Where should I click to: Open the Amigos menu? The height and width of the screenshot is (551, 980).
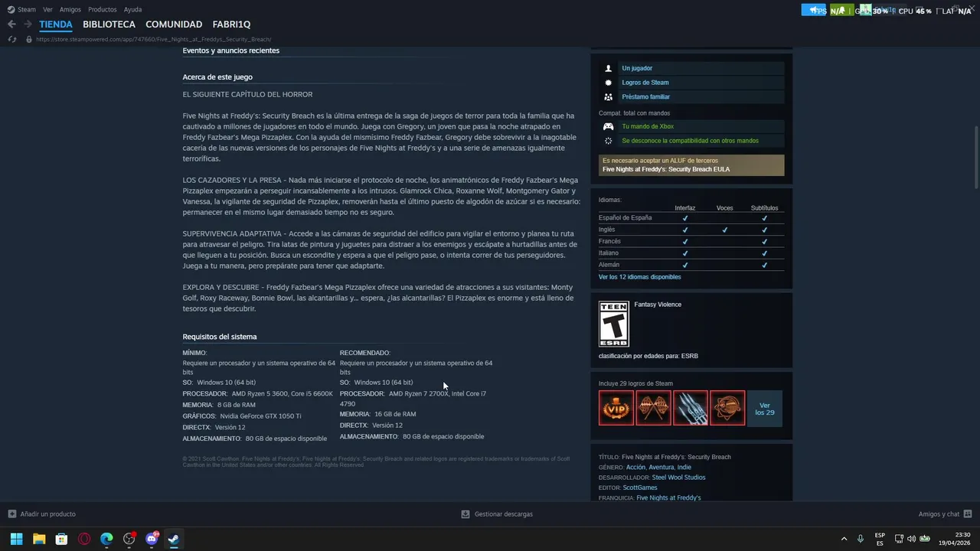pyautogui.click(x=70, y=10)
